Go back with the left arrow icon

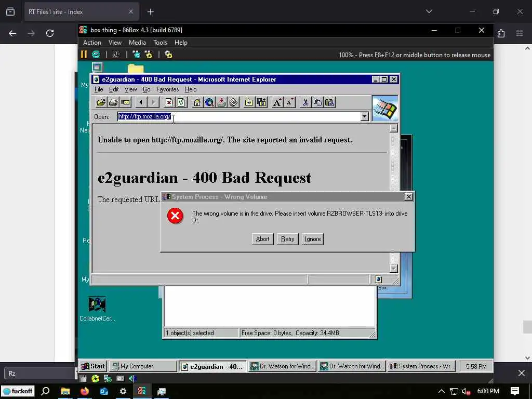tap(141, 102)
